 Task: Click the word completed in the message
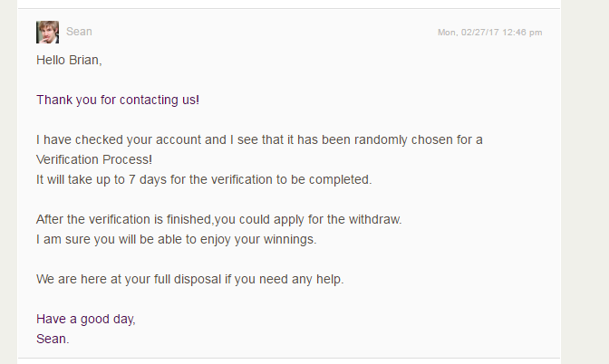pos(340,179)
